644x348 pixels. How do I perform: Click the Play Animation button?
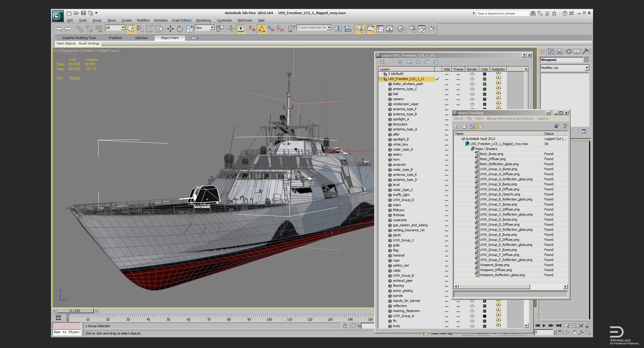click(x=544, y=325)
